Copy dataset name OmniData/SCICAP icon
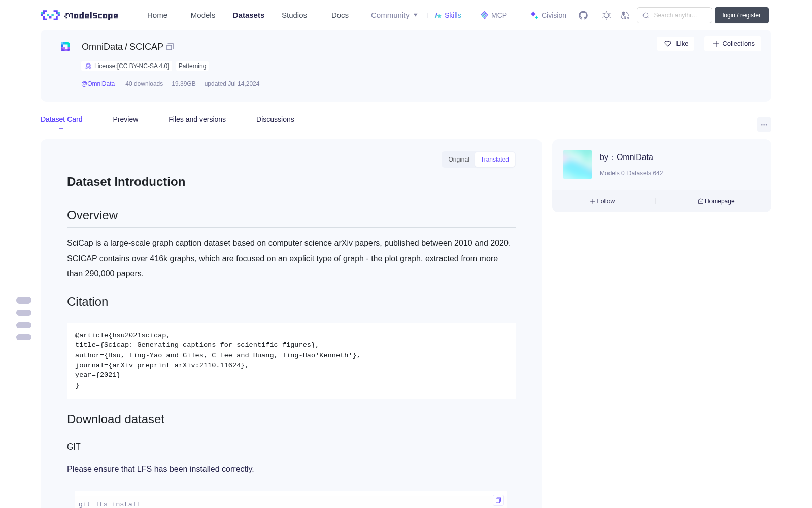 (x=170, y=47)
